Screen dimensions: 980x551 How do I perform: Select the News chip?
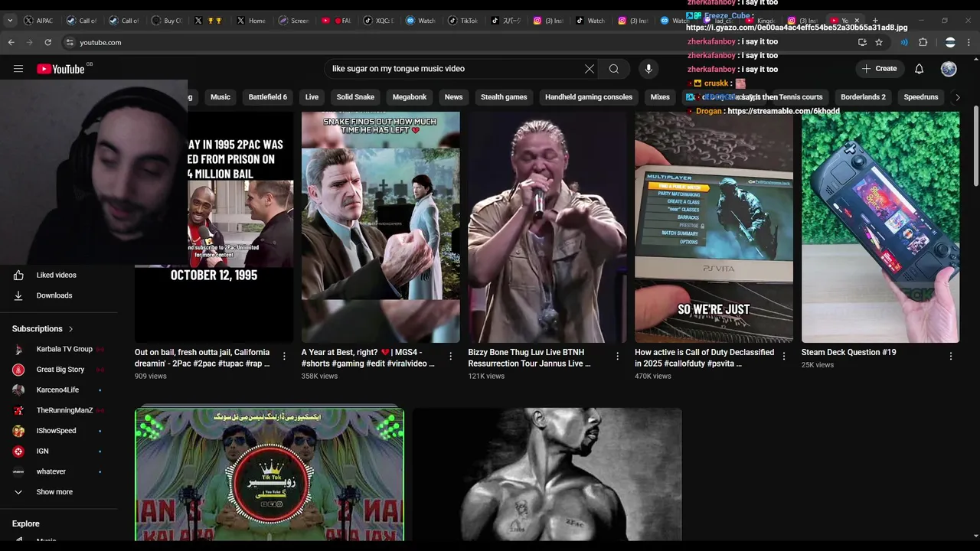(454, 97)
